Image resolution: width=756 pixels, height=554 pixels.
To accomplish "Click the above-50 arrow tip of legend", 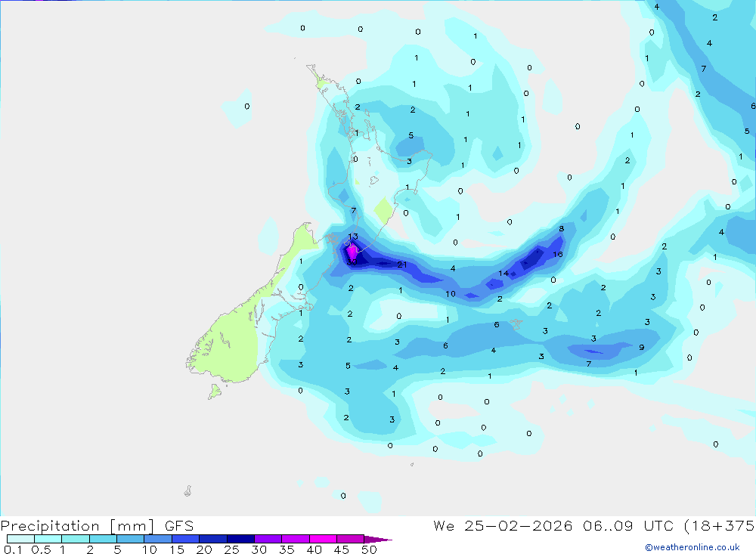I will (x=377, y=540).
